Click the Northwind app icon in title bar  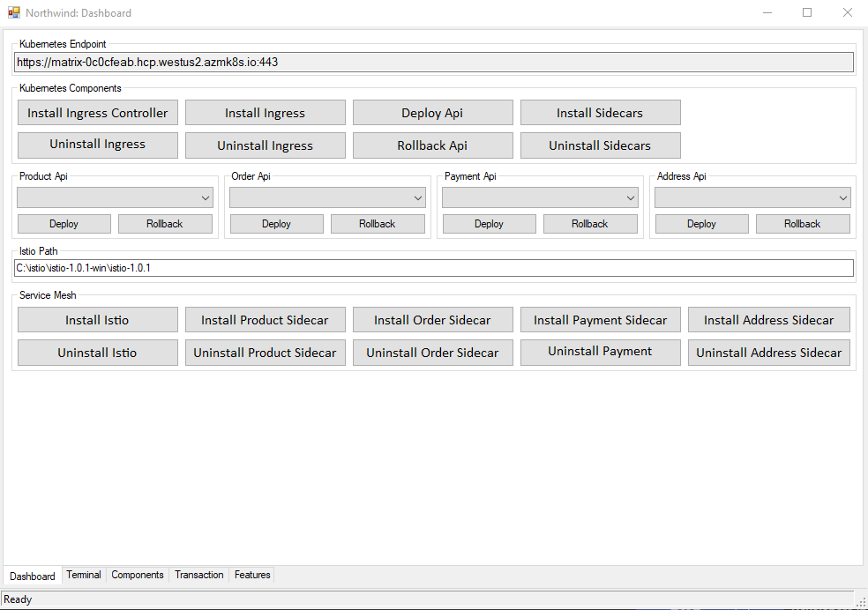[14, 12]
